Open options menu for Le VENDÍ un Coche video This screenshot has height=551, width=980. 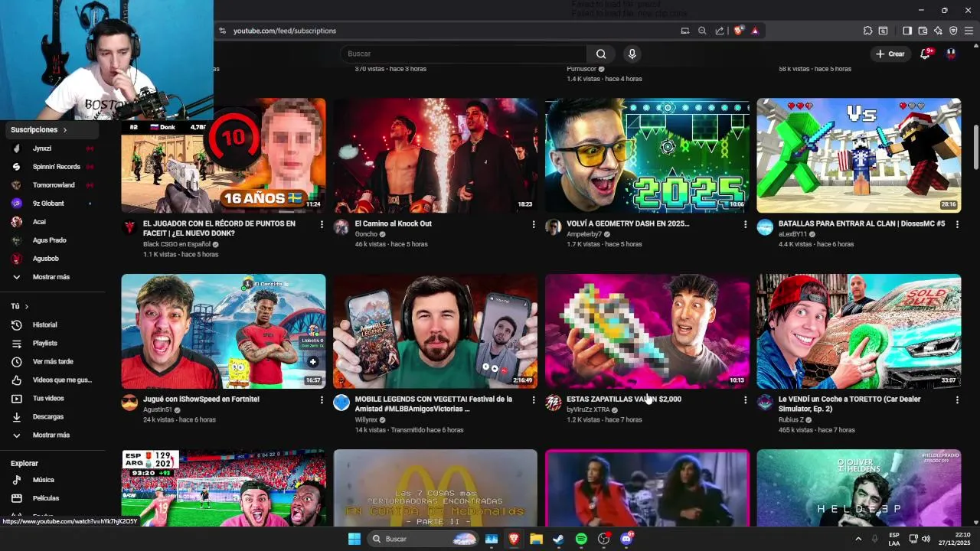coord(957,399)
